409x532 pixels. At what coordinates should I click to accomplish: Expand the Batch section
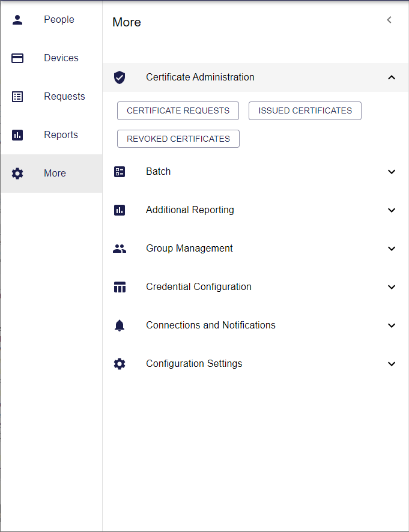(392, 171)
